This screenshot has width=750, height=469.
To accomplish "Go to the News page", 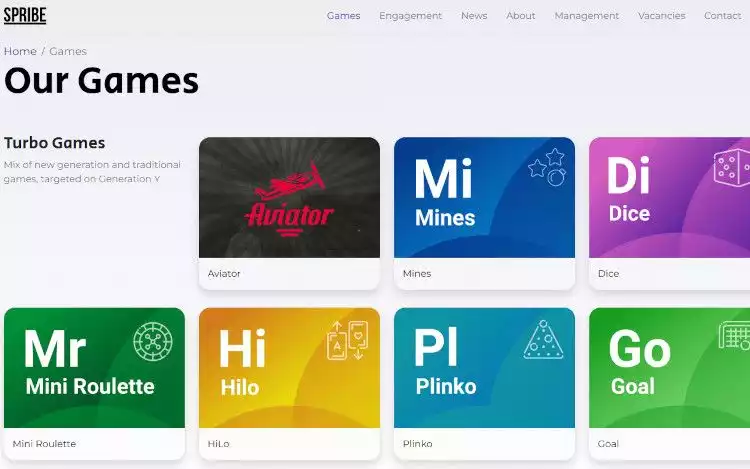I will [x=474, y=16].
